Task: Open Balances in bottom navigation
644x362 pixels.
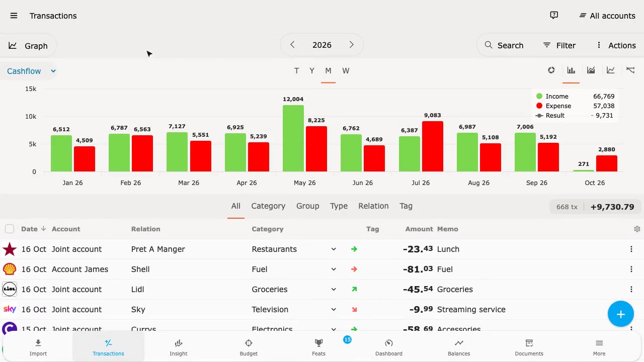Action: click(x=459, y=347)
